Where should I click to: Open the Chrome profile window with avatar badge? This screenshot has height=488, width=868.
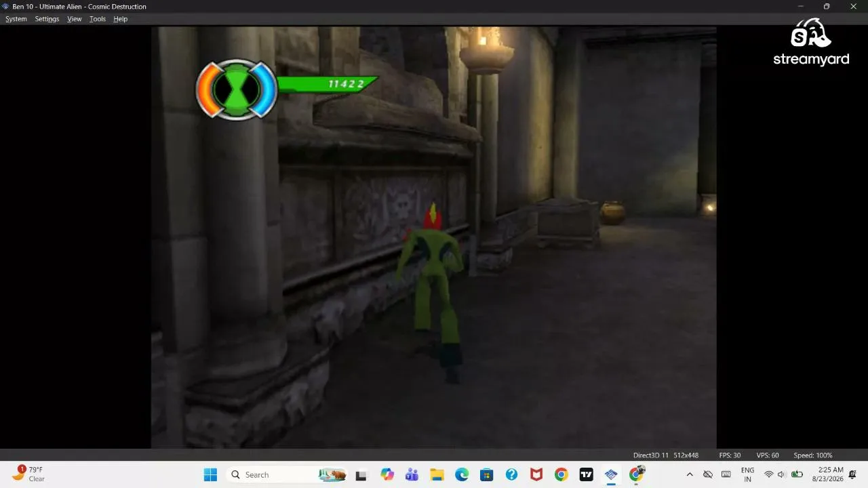[636, 474]
